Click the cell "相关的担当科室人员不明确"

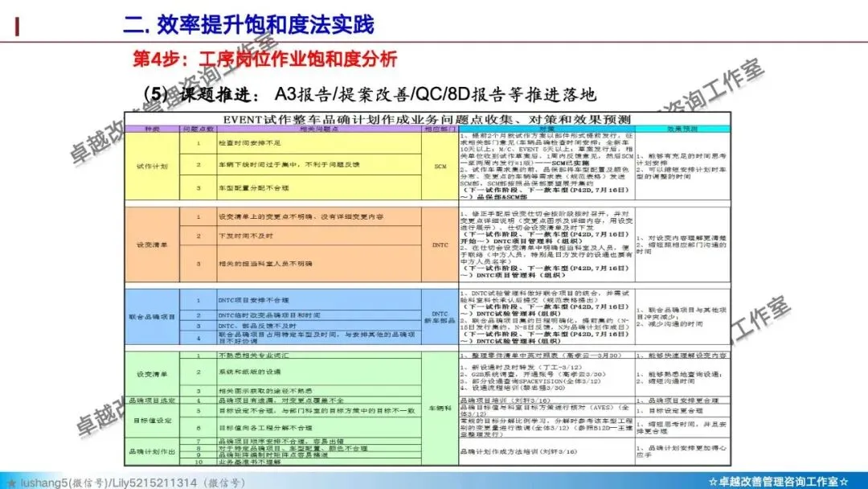tap(319, 264)
